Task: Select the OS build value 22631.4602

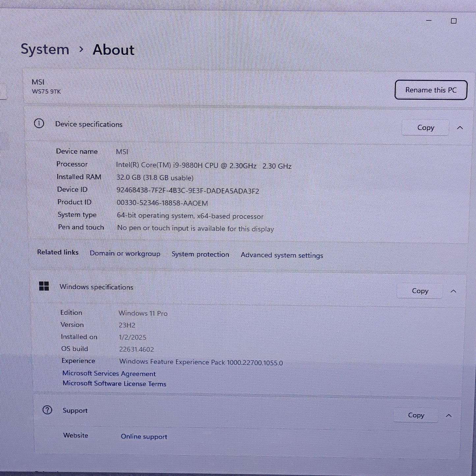Action: [x=136, y=349]
